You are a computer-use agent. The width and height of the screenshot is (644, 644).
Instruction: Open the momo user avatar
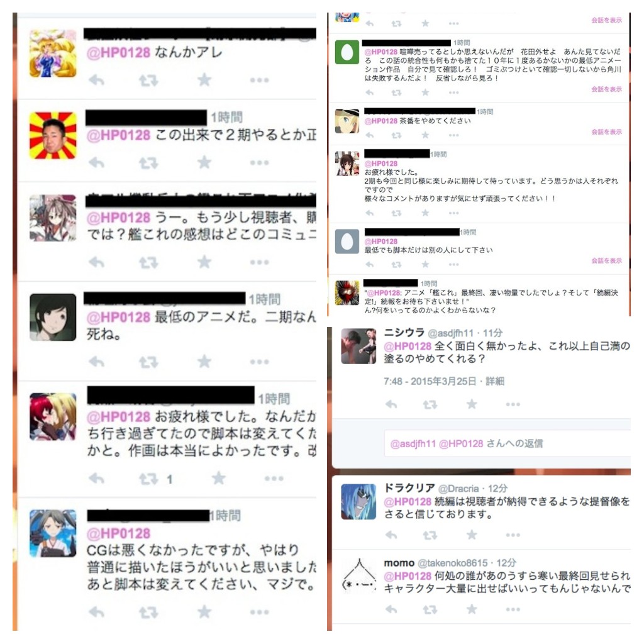pyautogui.click(x=359, y=576)
